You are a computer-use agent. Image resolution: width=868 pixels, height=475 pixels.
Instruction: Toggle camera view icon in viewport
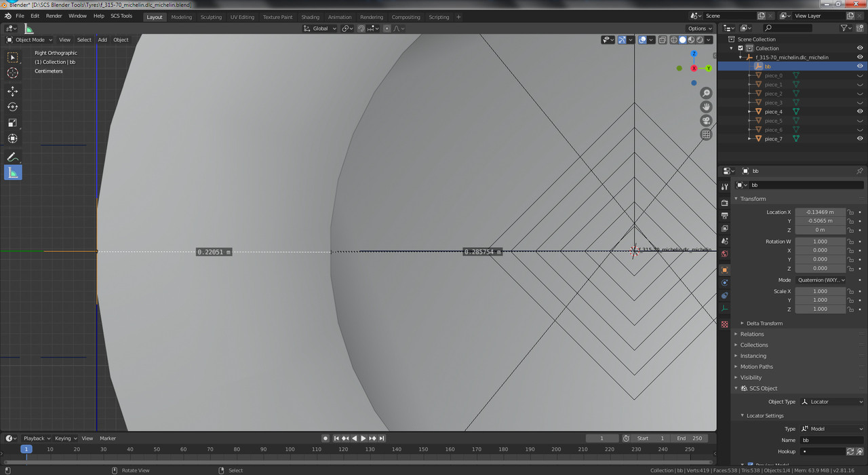706,121
